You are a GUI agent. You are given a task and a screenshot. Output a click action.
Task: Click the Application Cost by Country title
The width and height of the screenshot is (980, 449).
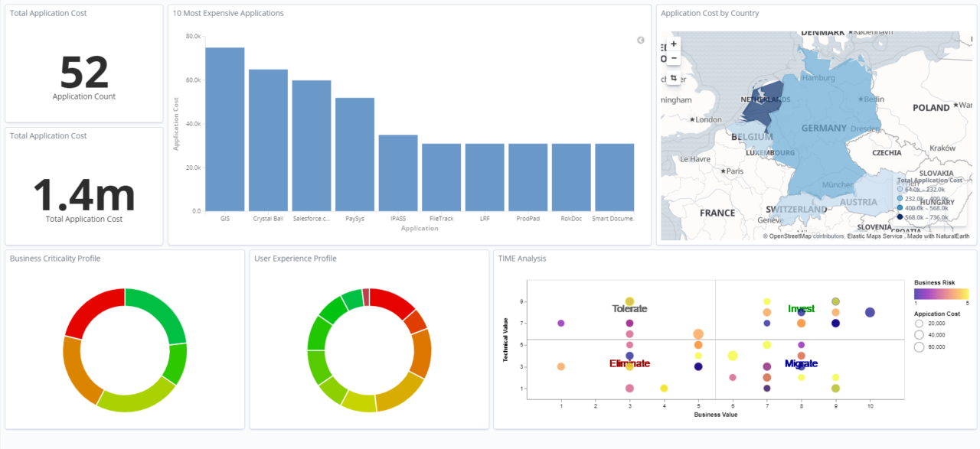click(710, 13)
